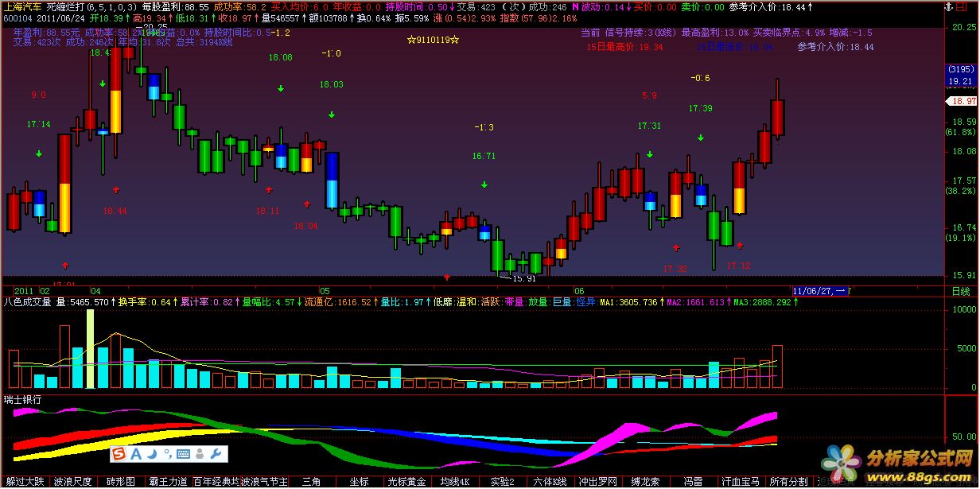Switch punctuation mode on Sogou bar
Image resolution: width=980 pixels, height=489 pixels.
tap(166, 454)
